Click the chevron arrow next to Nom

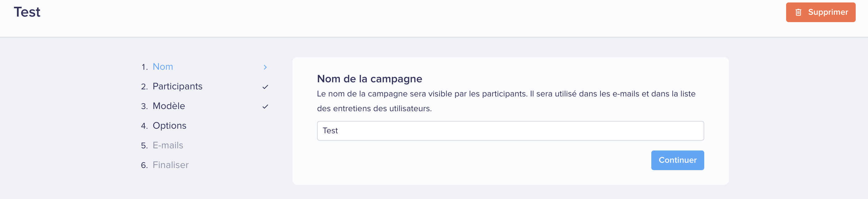265,67
